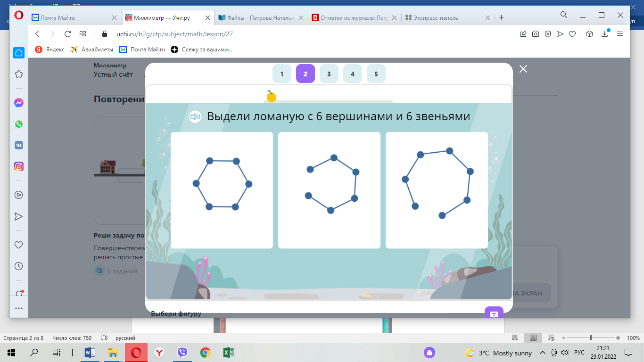Viewport: 644px width, 362px height.
Task: Open Viber from the taskbar
Action: coord(182,353)
